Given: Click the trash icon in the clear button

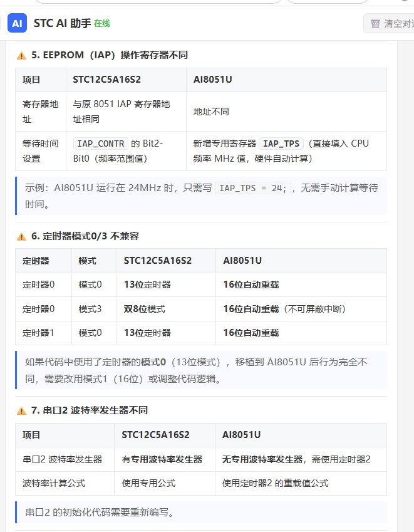Looking at the screenshot, I should pos(375,24).
